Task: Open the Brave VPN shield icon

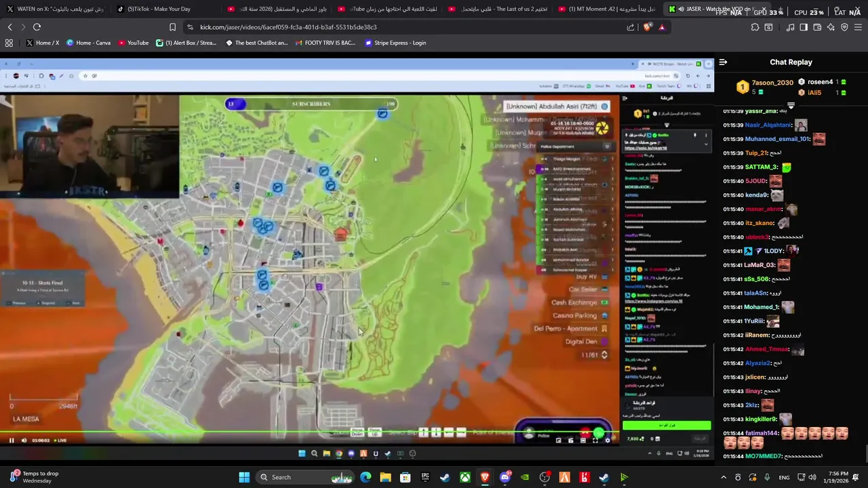Action: 844,27
